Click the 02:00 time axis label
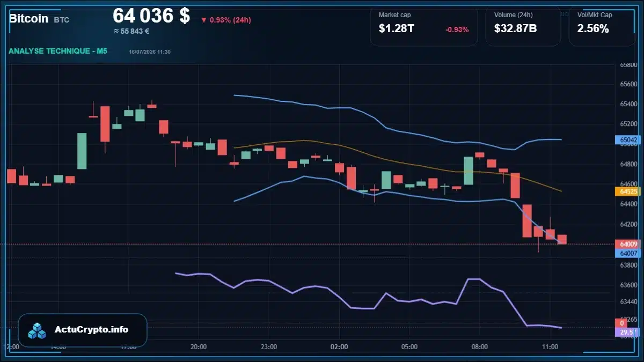Screen dimensions: 644x362 [339, 347]
